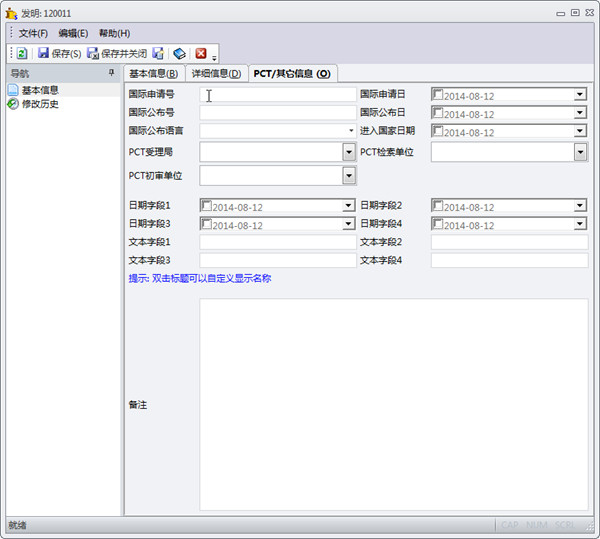Open the 国际公布日 date picker dropdown

(580, 112)
